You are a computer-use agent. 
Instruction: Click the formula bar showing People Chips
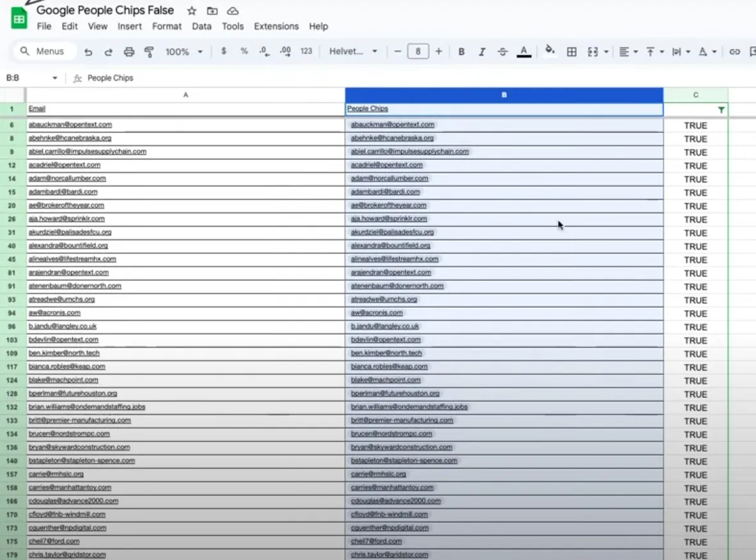pos(110,77)
